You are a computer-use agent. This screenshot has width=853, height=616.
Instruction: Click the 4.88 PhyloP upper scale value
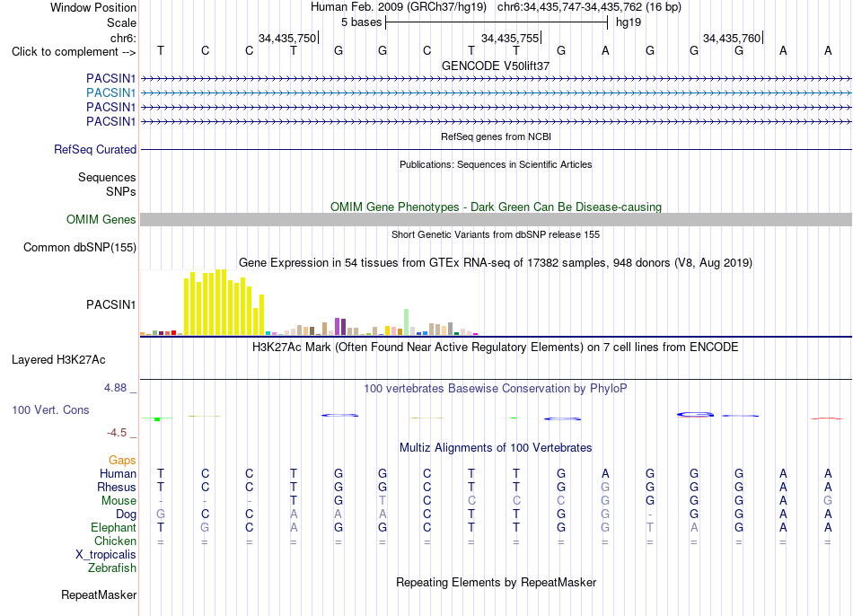pyautogui.click(x=115, y=388)
